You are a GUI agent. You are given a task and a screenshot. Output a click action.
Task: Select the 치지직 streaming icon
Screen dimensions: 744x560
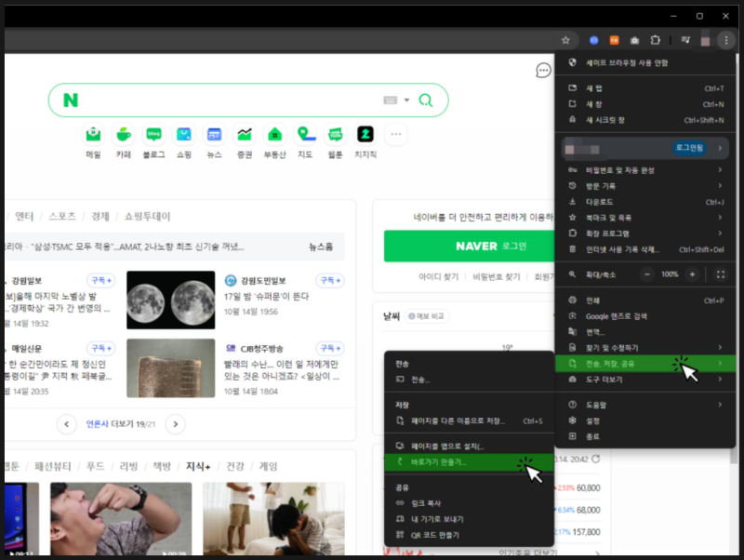coord(365,136)
